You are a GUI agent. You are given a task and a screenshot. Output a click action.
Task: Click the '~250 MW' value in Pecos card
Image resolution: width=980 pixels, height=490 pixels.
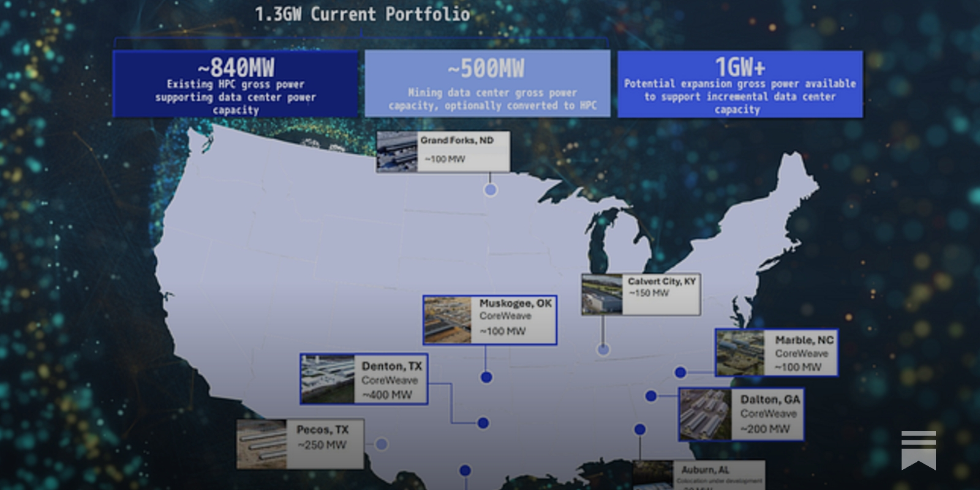coord(322,445)
